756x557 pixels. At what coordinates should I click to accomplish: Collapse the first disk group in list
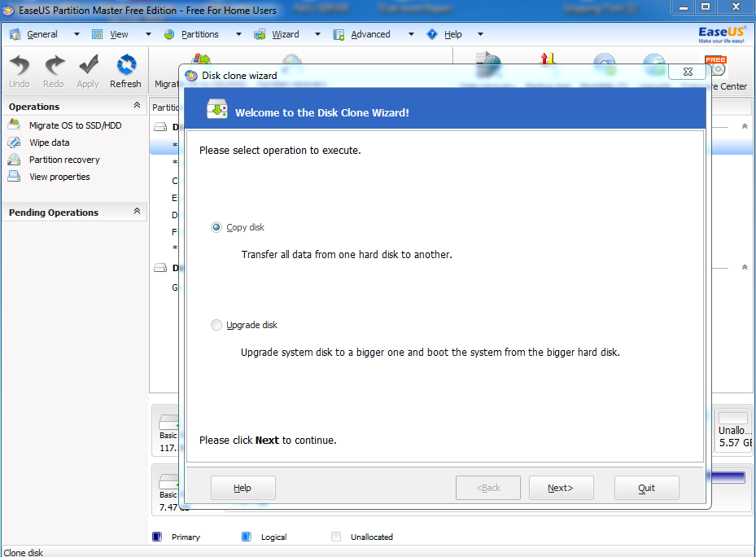coord(745,126)
